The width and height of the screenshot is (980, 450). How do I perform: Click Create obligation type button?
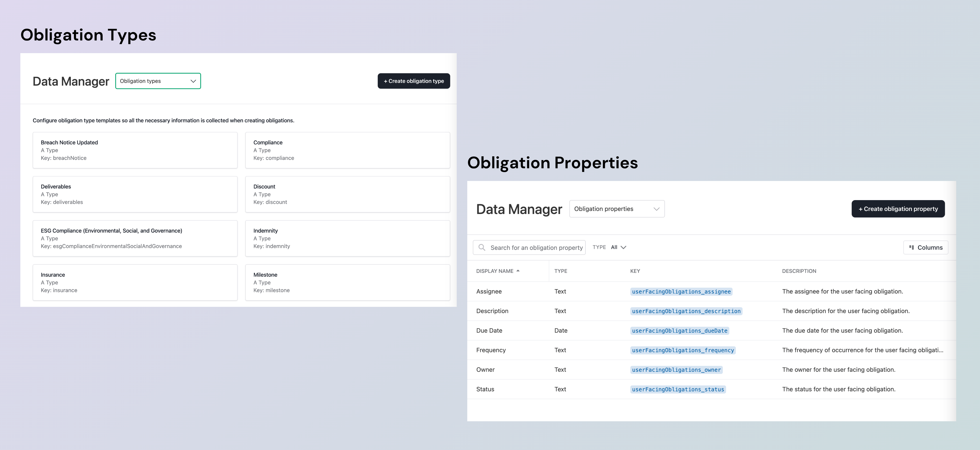point(413,81)
